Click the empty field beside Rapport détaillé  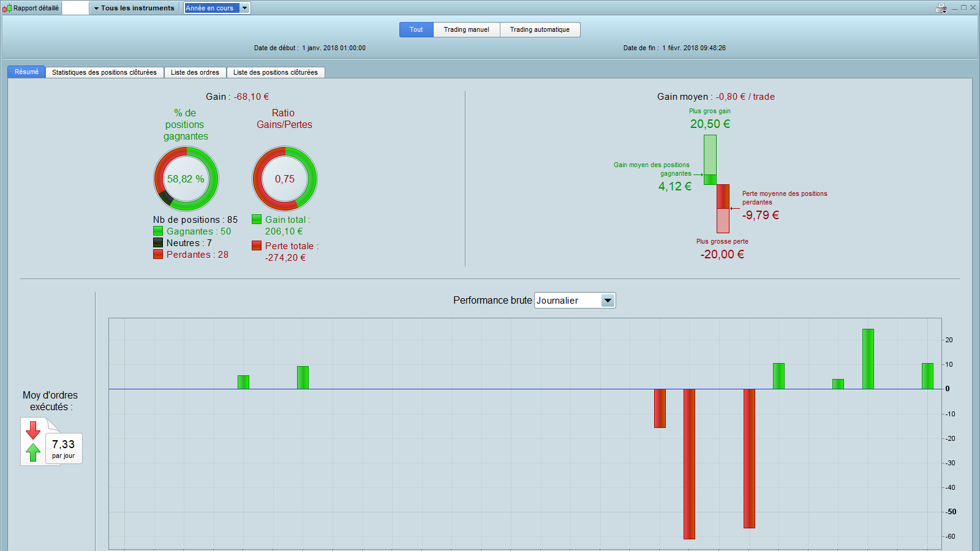[75, 8]
